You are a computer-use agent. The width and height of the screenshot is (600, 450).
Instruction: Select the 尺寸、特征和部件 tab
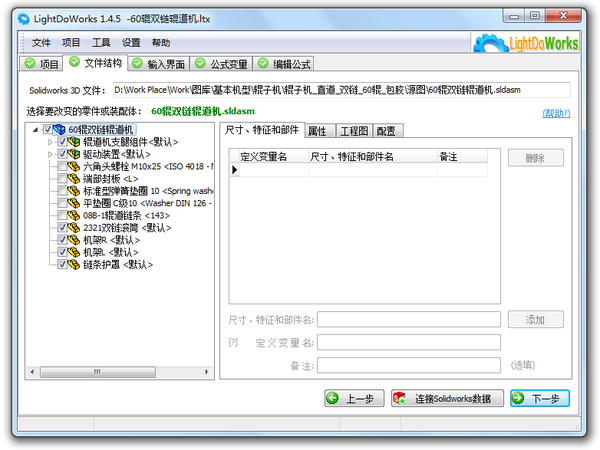(x=262, y=130)
